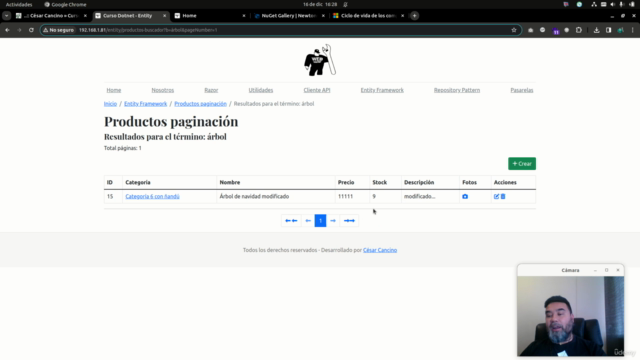Close the NuGet Gallery browser tab
Image resolution: width=640 pixels, height=360 pixels.
323,16
